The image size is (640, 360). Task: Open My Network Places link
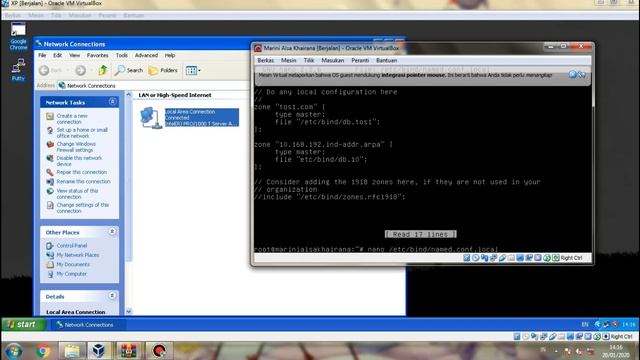click(78, 255)
